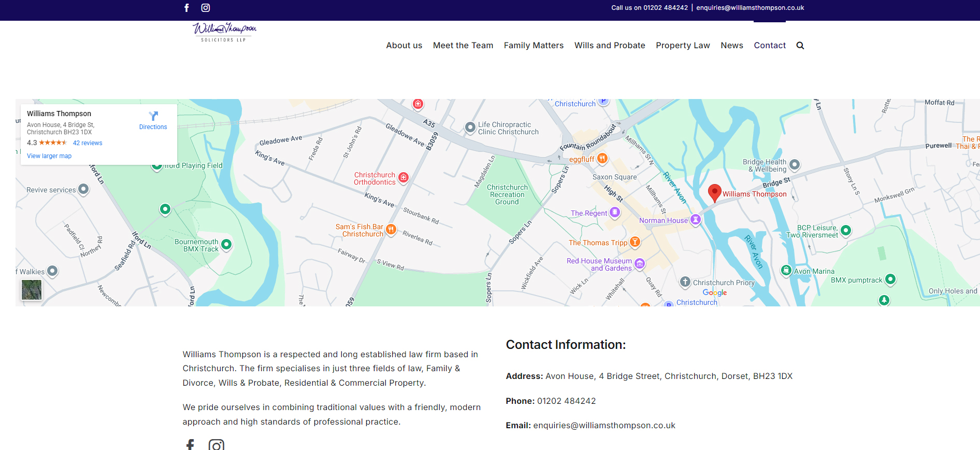Click BMX pumptrack green marker
The width and height of the screenshot is (980, 450).
click(x=890, y=279)
